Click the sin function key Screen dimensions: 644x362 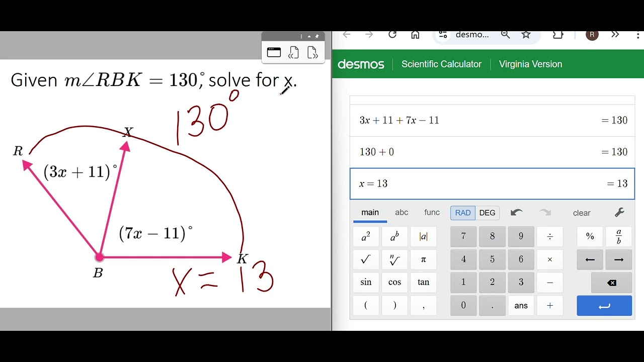click(366, 282)
